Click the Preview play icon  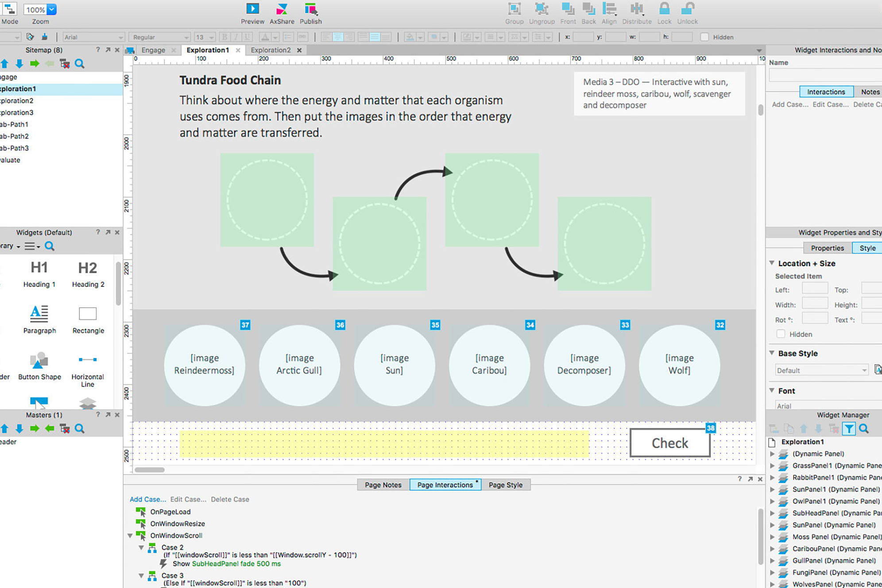click(252, 9)
